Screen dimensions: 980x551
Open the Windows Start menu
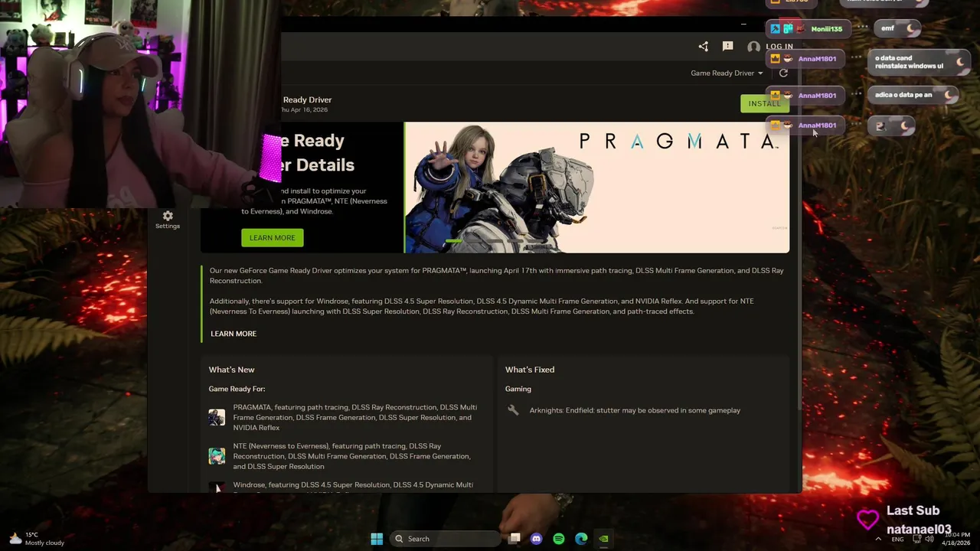(377, 539)
